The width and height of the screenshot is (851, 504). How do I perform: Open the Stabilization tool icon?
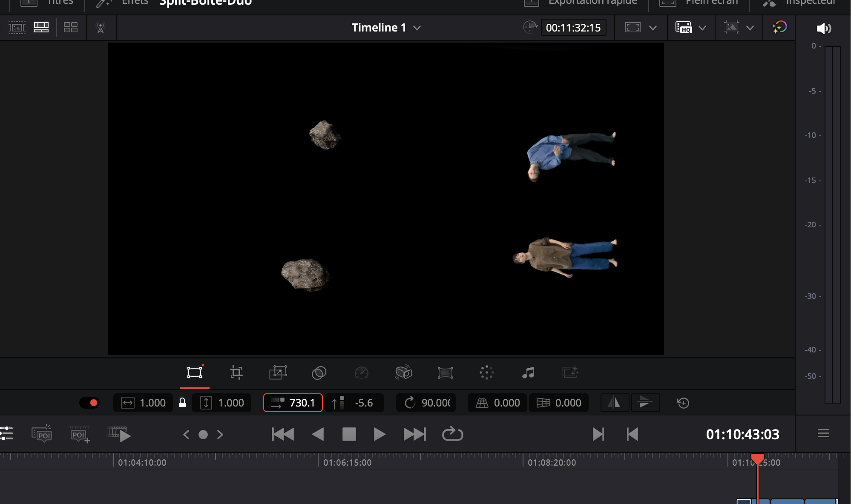coord(403,372)
